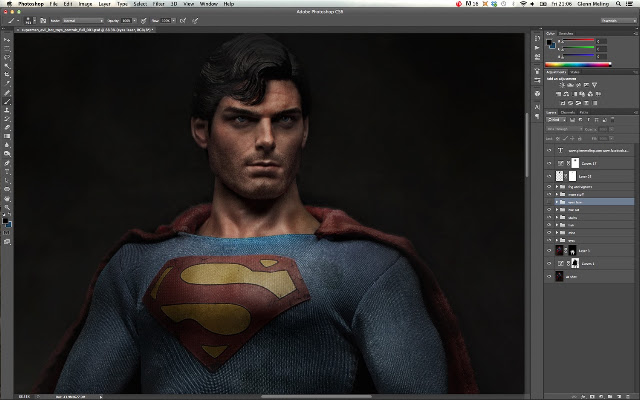This screenshot has height=400, width=640.
Task: Click the Layer 17 mask thumbnail
Action: point(575,163)
